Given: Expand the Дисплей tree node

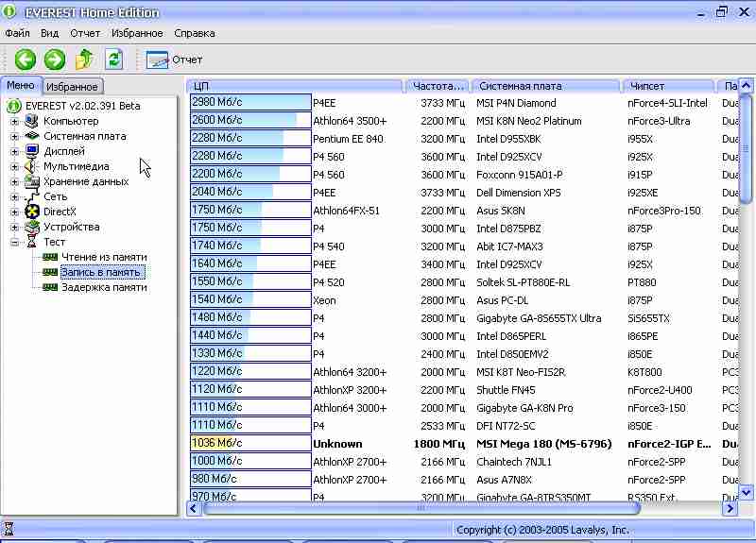Looking at the screenshot, I should pos(14,152).
